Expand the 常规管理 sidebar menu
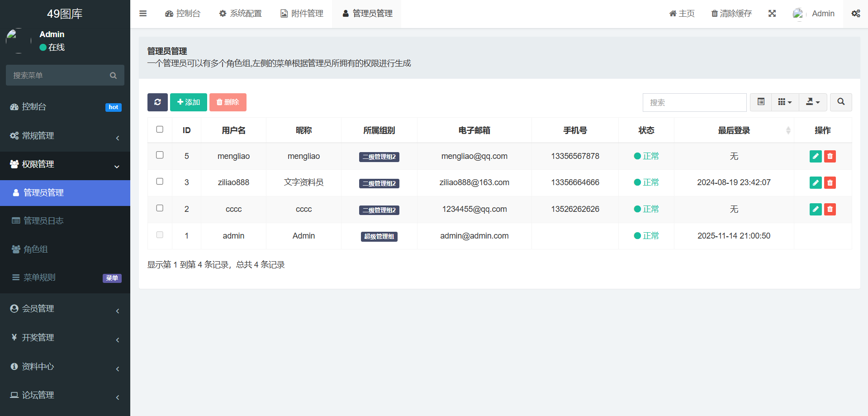This screenshot has height=416, width=868. point(65,136)
